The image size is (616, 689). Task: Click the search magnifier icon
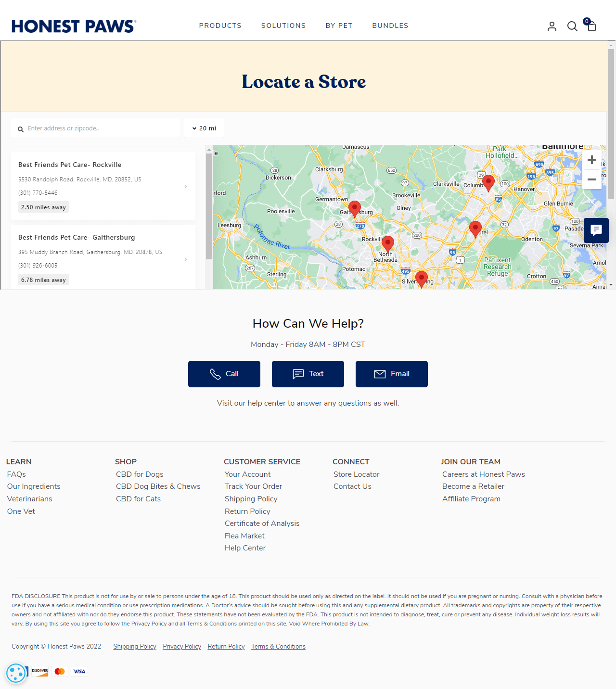(x=572, y=26)
